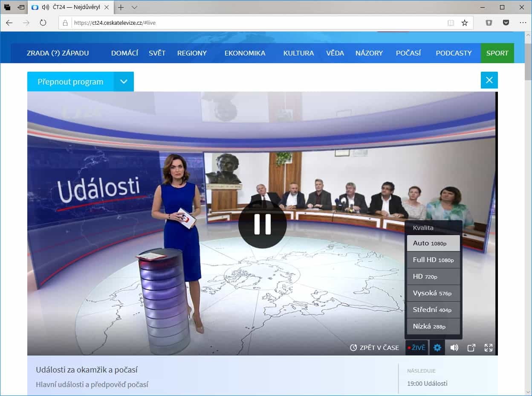
Task: Open the video quality settings gear
Action: [x=437, y=347]
